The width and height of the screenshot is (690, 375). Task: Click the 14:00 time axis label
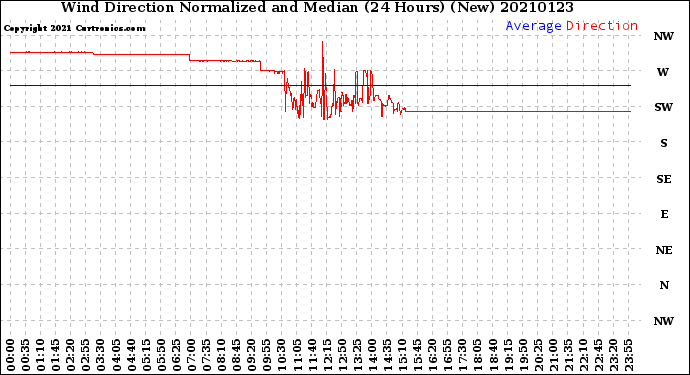[x=372, y=355]
